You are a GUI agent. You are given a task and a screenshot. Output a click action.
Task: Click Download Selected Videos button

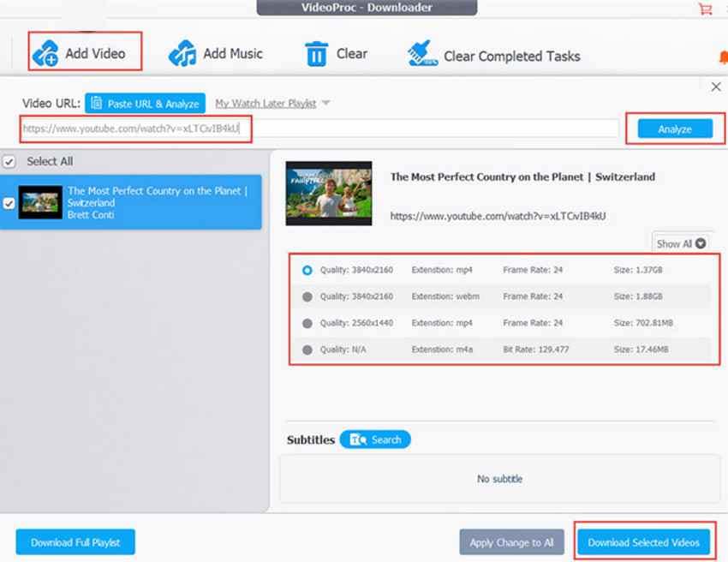[643, 542]
